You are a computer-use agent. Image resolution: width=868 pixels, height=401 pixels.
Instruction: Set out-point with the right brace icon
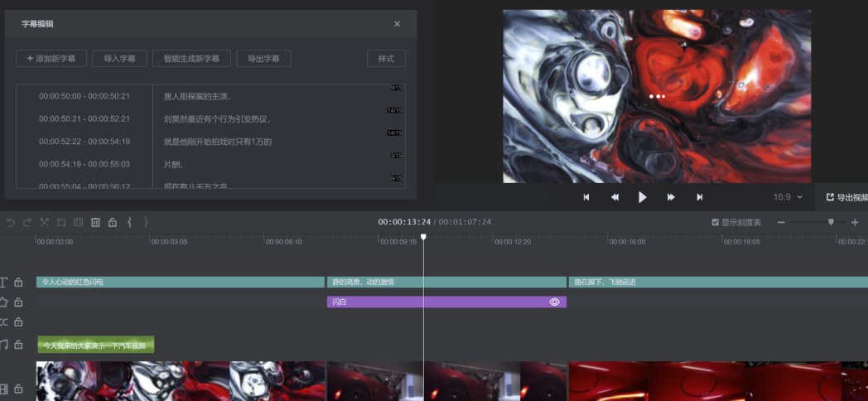[146, 222]
